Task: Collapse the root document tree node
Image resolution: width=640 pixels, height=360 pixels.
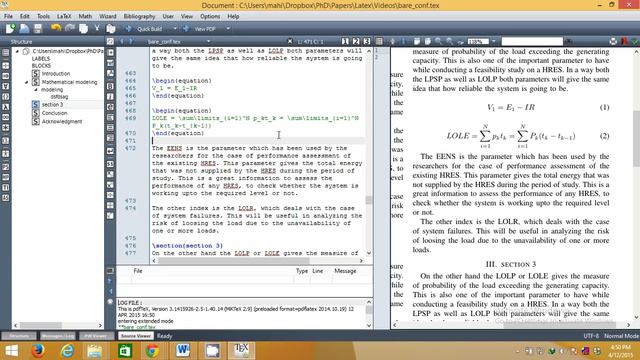Action: (17, 51)
